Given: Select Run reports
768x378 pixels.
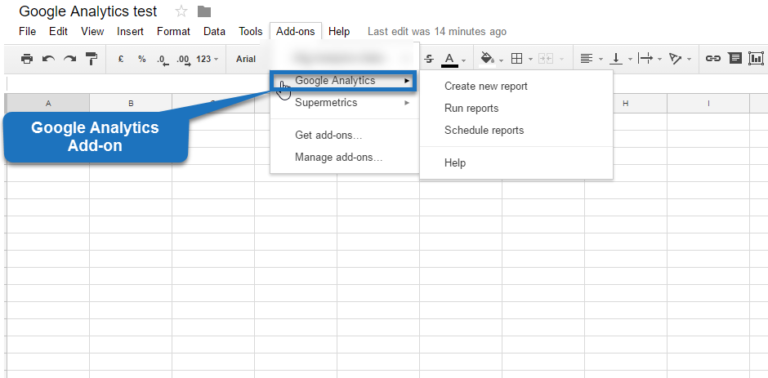Looking at the screenshot, I should (516, 108).
